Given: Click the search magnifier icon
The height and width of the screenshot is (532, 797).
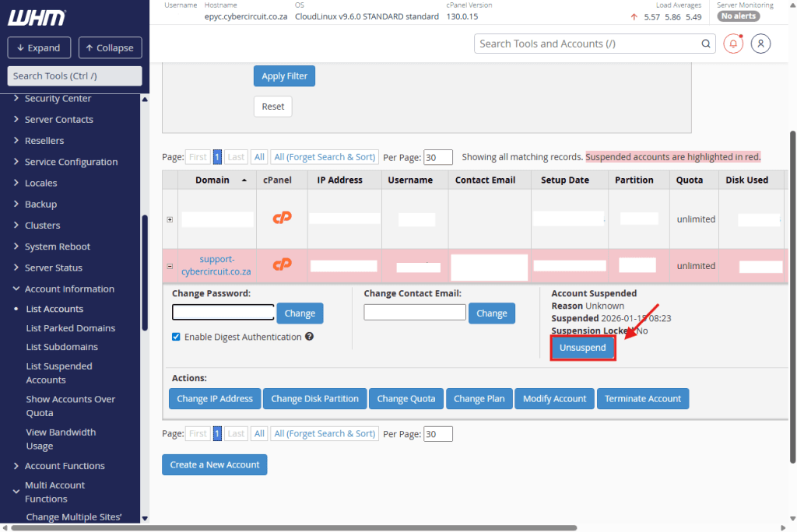Looking at the screenshot, I should coord(706,44).
